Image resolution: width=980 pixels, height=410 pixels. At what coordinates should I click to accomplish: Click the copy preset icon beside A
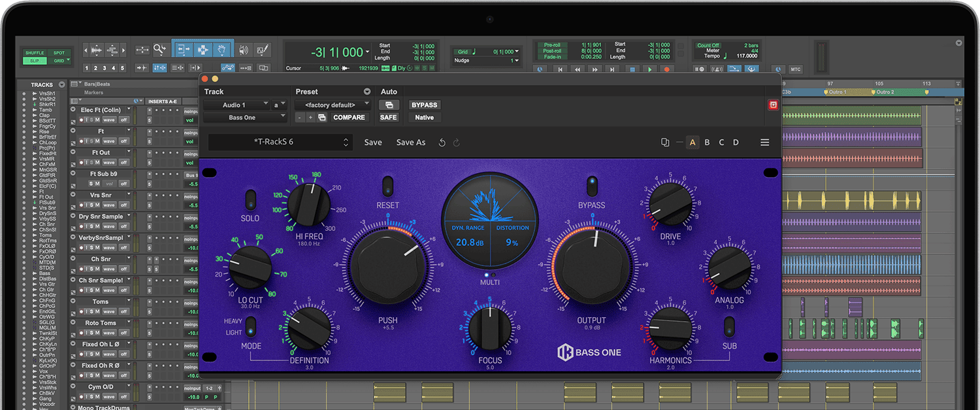pos(665,143)
